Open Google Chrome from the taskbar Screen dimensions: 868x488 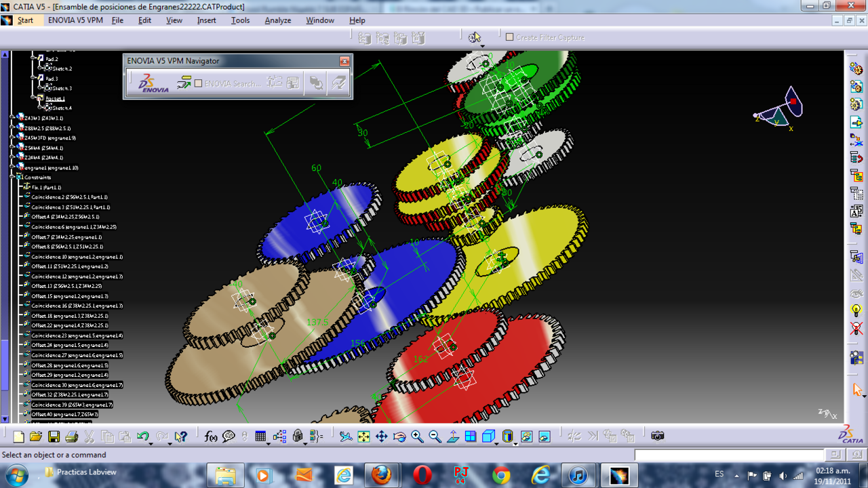point(501,476)
